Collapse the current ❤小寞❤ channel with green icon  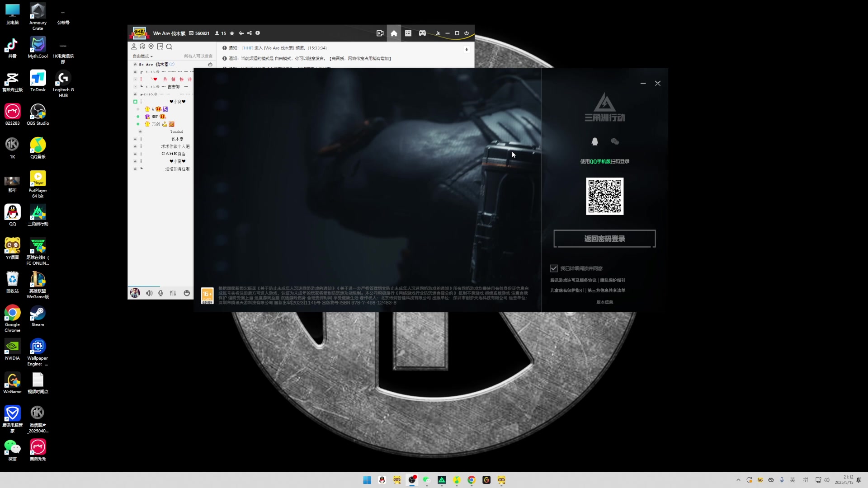click(135, 102)
